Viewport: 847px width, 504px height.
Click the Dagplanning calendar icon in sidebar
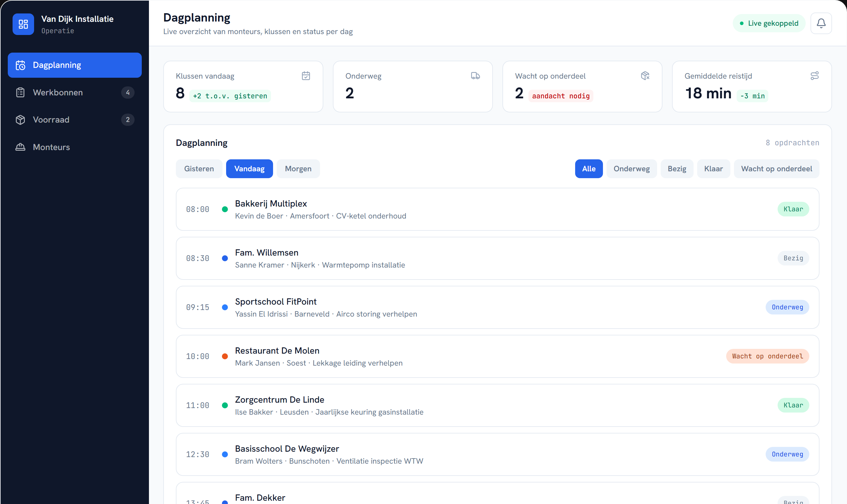point(20,65)
